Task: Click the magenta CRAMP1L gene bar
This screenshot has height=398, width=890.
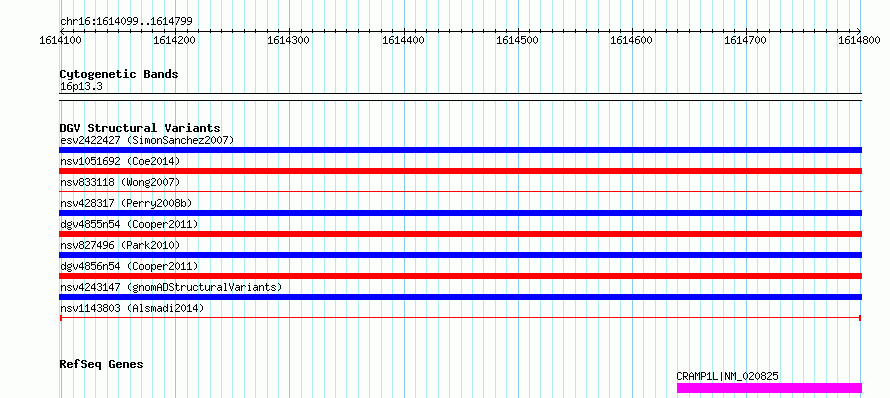Action: (x=769, y=388)
